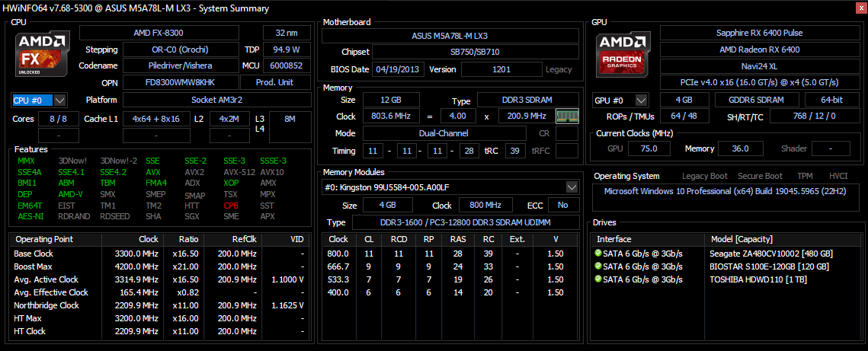
Task: Click the 6000852 MCU value
Action: point(287,65)
